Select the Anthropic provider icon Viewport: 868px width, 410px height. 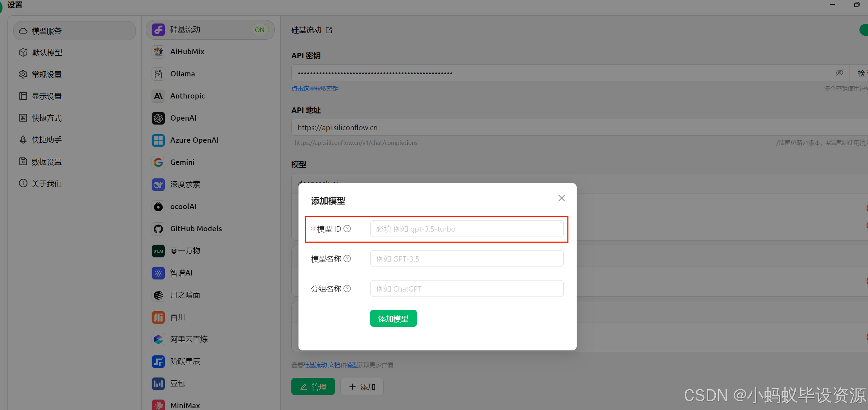(158, 96)
